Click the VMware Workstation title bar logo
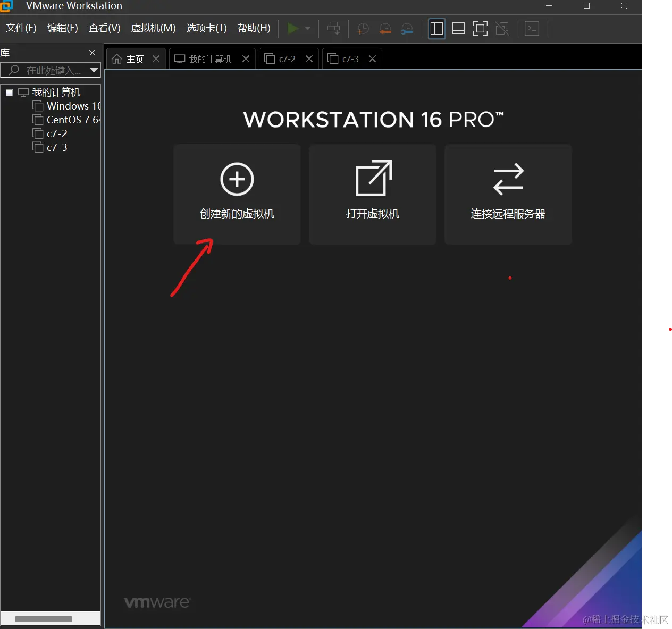Image resolution: width=672 pixels, height=629 pixels. click(x=6, y=5)
